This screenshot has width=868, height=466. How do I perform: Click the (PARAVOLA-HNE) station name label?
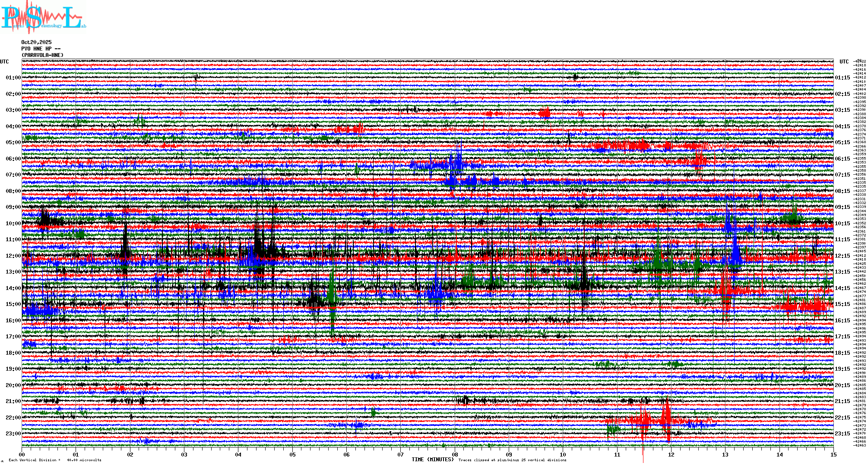pyautogui.click(x=42, y=55)
